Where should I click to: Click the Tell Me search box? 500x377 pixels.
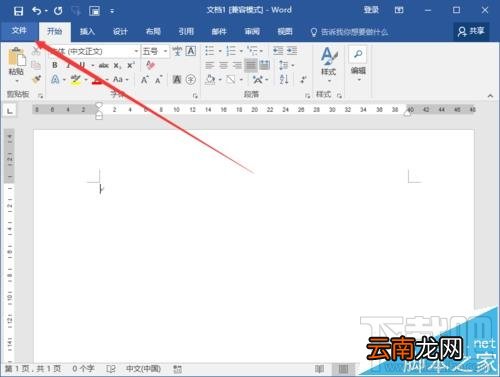pos(349,32)
